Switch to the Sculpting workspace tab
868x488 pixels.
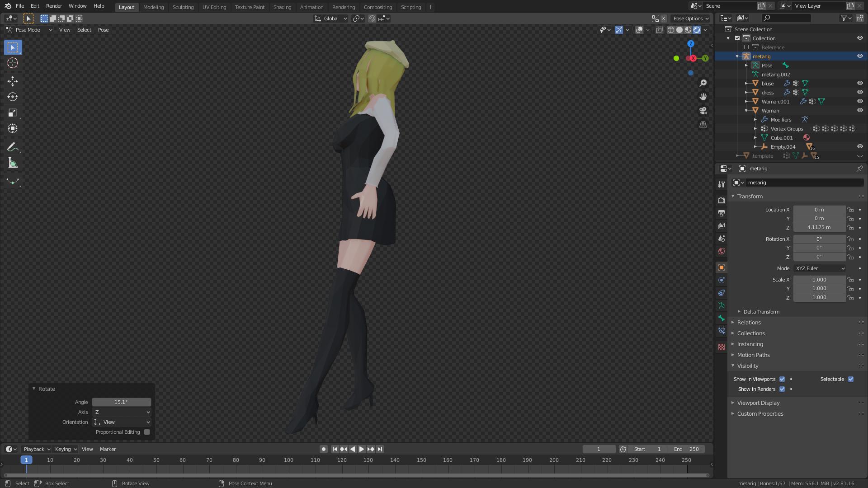183,7
